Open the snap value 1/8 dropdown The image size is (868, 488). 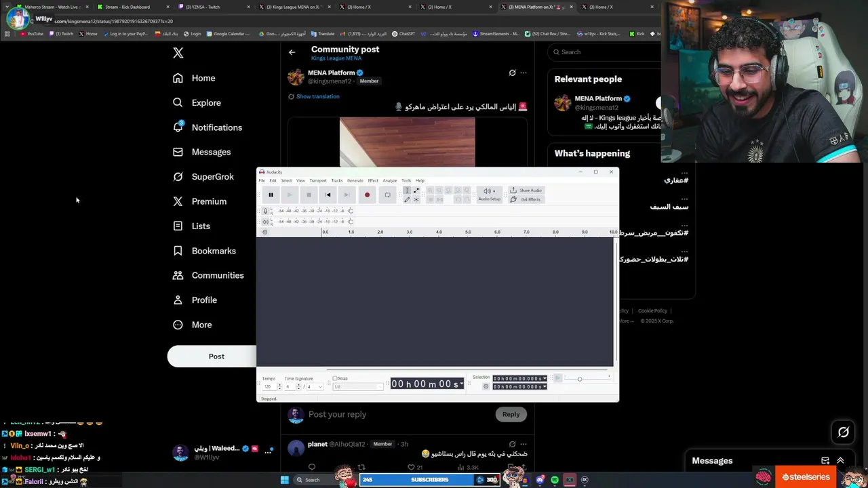click(357, 387)
